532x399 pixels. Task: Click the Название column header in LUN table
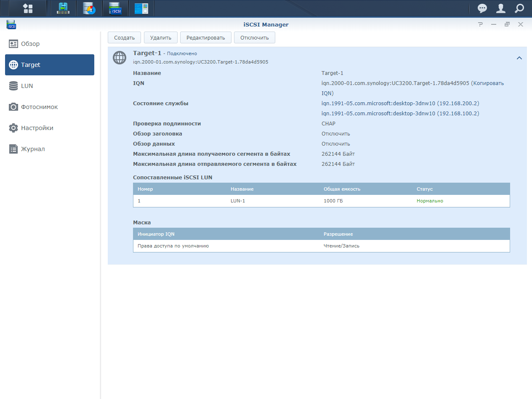[x=242, y=189]
